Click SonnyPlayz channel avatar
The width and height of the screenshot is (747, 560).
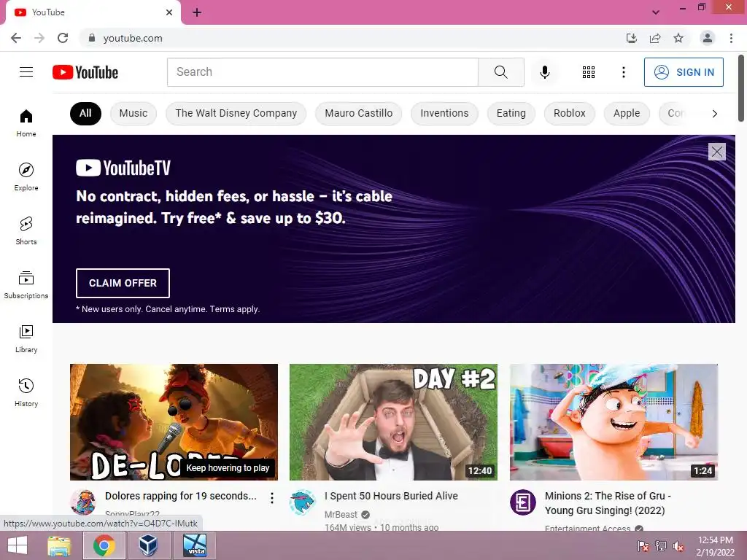[83, 502]
